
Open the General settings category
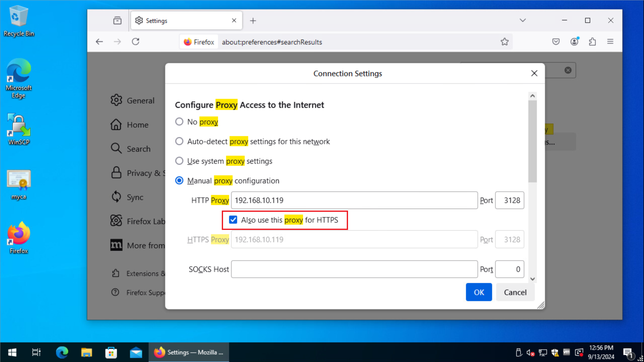click(x=133, y=100)
